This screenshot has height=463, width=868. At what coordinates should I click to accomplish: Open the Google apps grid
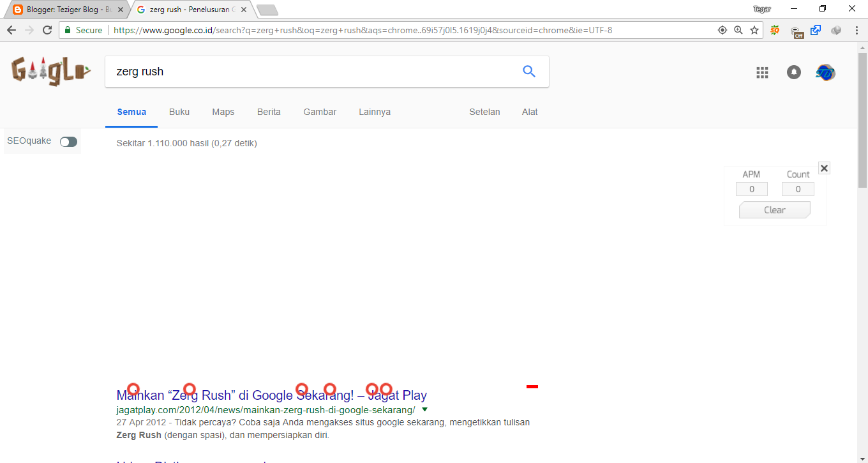click(762, 72)
